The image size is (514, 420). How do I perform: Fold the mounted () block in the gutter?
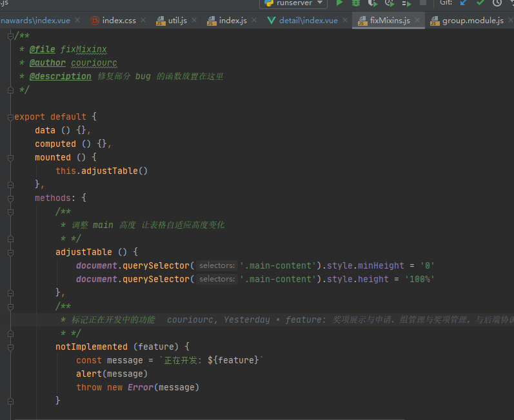point(10,157)
